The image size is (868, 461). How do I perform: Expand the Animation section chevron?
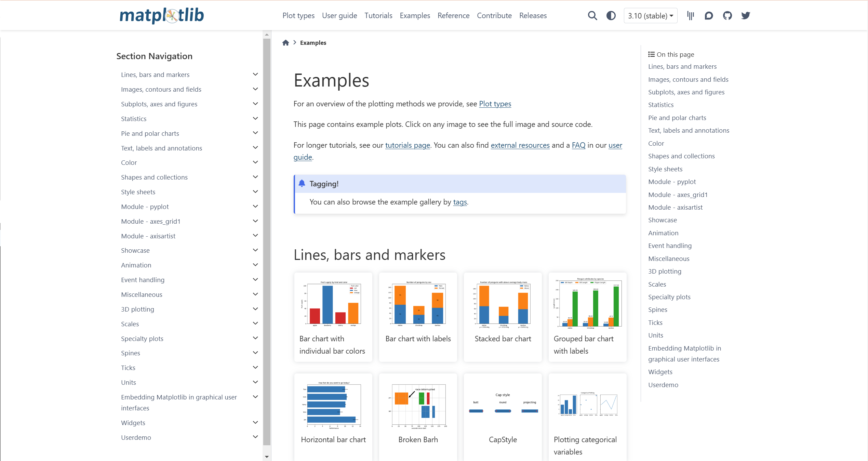coord(255,265)
